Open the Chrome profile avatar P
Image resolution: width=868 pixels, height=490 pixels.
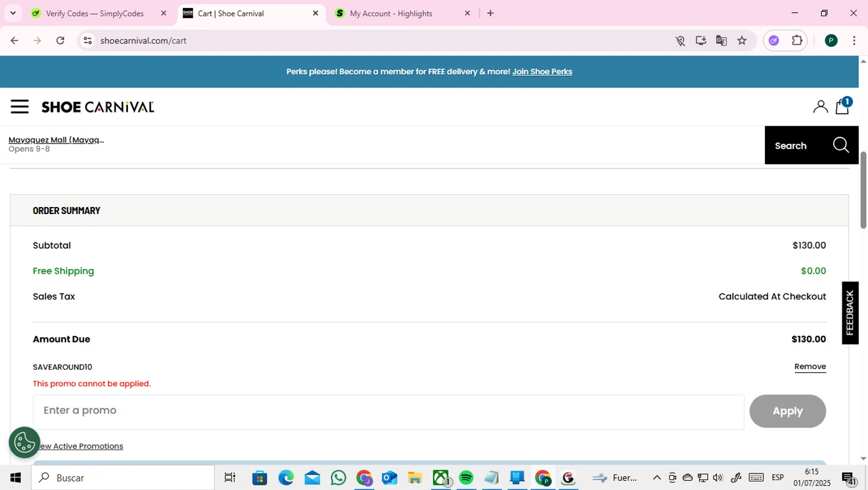click(831, 40)
